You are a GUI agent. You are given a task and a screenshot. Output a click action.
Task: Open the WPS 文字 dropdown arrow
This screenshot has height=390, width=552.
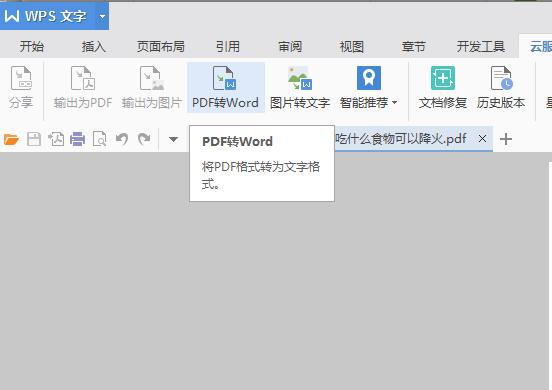(102, 16)
